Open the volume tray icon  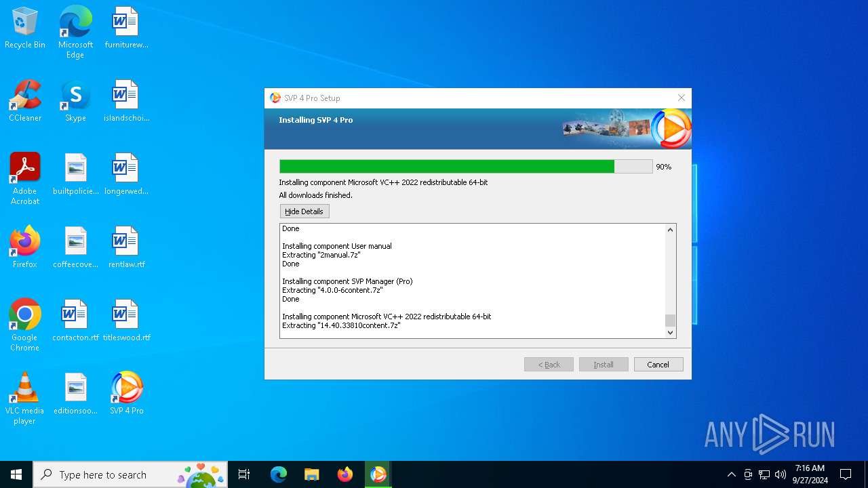tap(781, 474)
